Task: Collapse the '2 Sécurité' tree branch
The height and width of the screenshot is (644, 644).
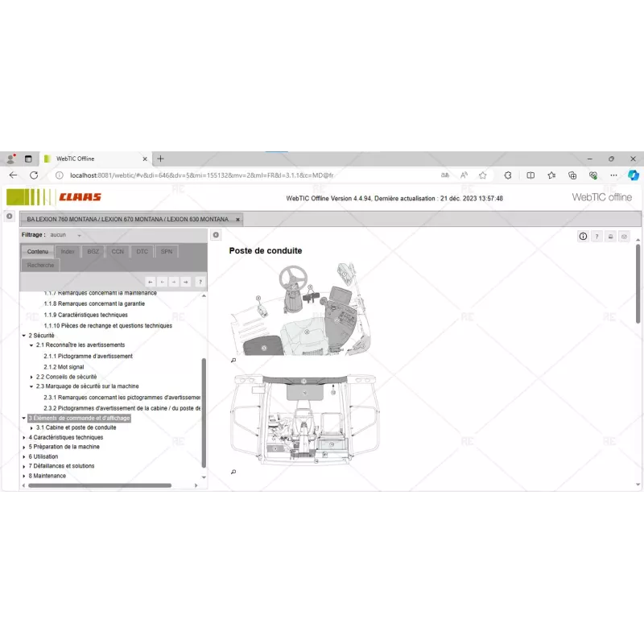Action: click(x=22, y=336)
